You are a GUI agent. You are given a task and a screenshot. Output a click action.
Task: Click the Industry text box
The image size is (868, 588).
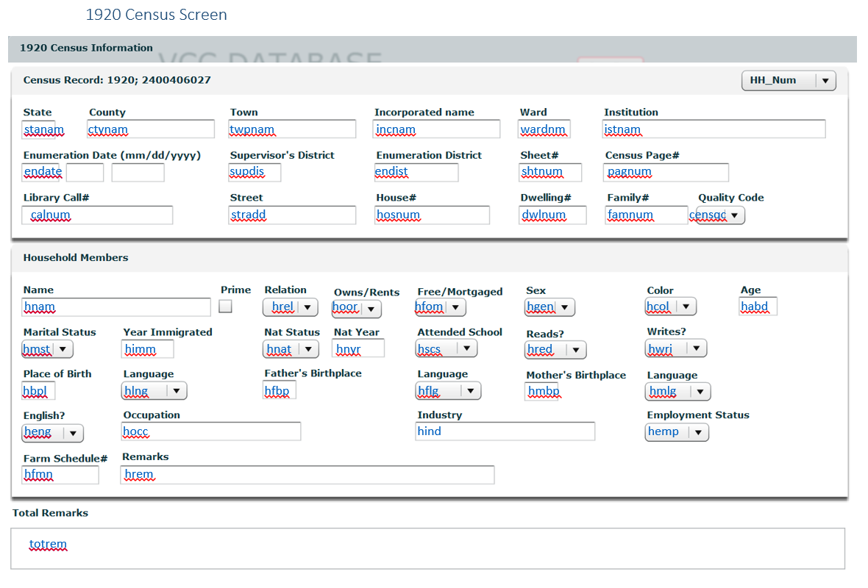click(x=505, y=431)
